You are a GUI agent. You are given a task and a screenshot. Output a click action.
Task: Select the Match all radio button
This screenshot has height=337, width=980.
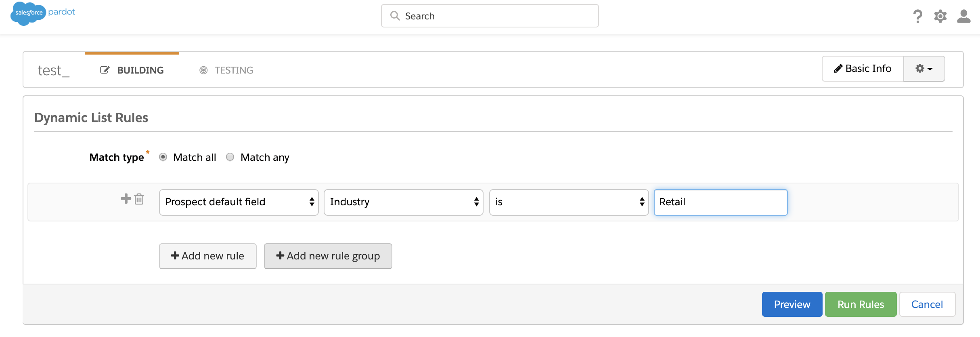(x=163, y=157)
